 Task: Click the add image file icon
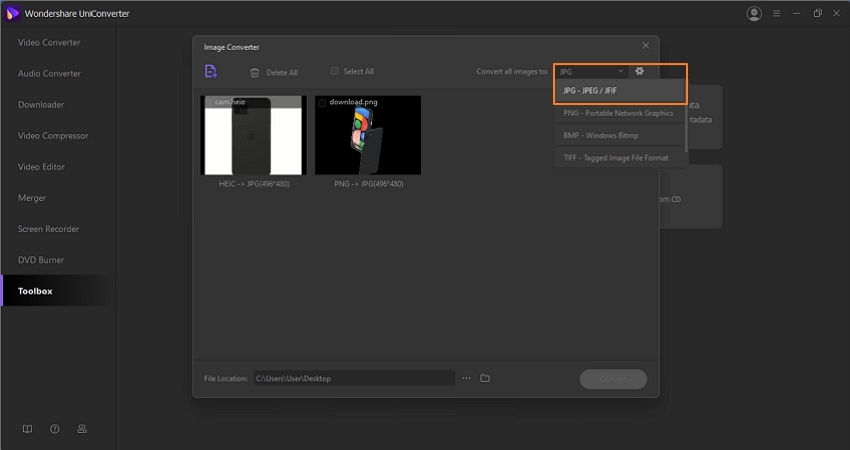click(x=211, y=71)
